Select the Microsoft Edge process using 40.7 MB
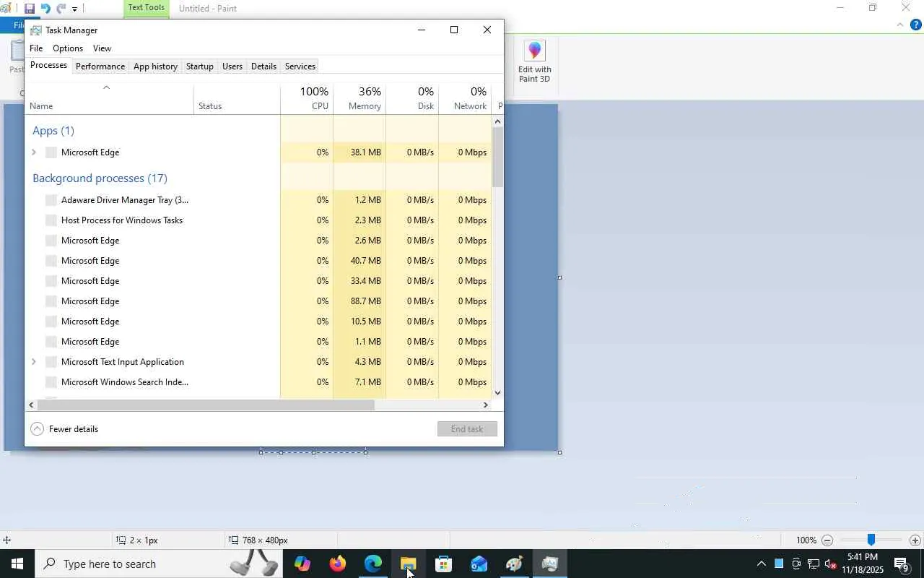This screenshot has height=578, width=924. click(258, 261)
